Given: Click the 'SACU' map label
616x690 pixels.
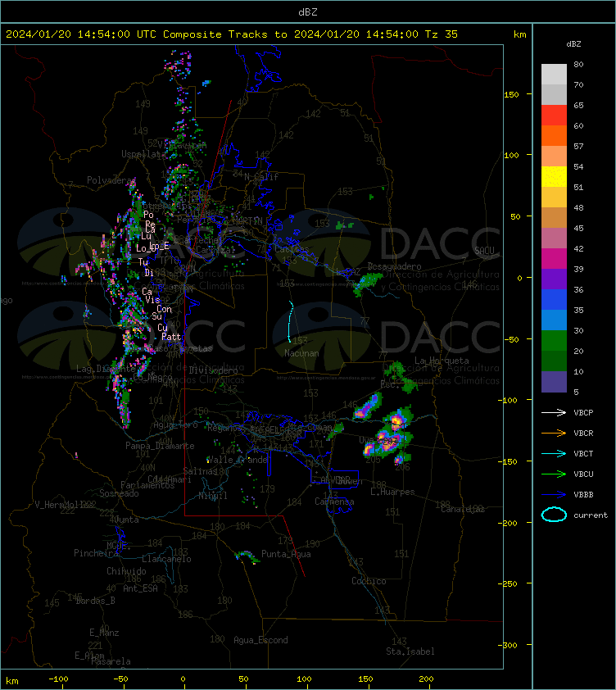Looking at the screenshot, I should click(484, 251).
